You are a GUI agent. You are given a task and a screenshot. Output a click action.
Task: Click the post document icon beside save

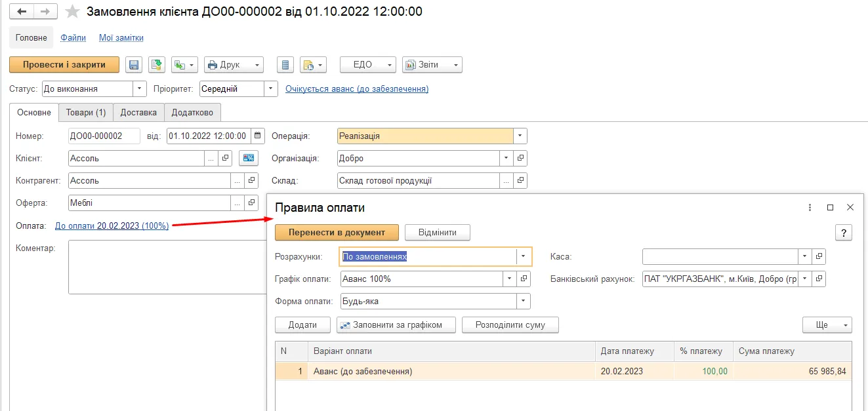click(156, 64)
